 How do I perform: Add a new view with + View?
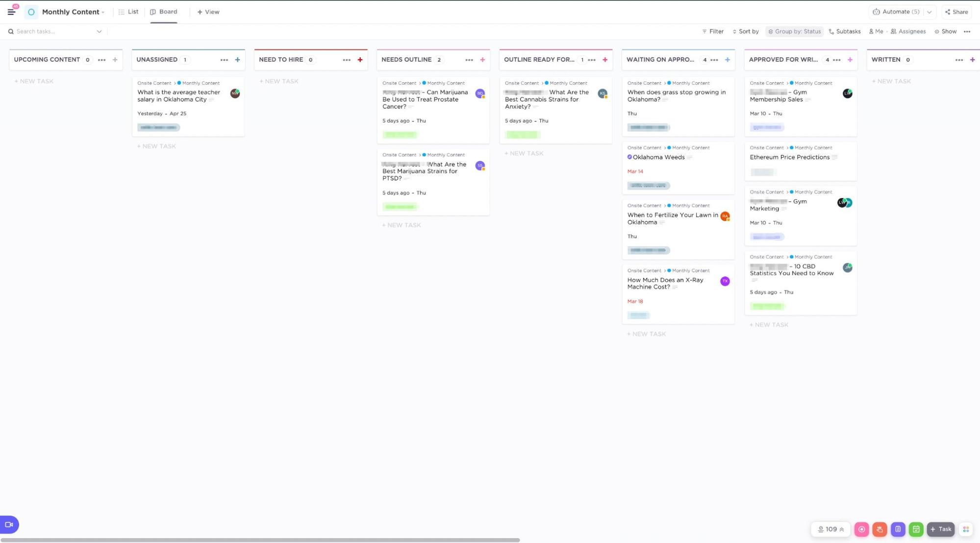tap(208, 12)
